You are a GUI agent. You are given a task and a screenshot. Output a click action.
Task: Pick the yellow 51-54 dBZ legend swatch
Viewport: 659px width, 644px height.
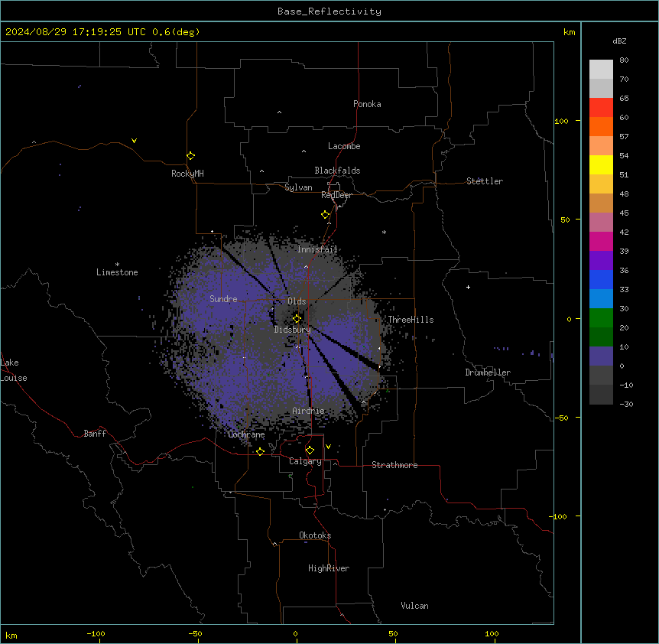(x=601, y=164)
